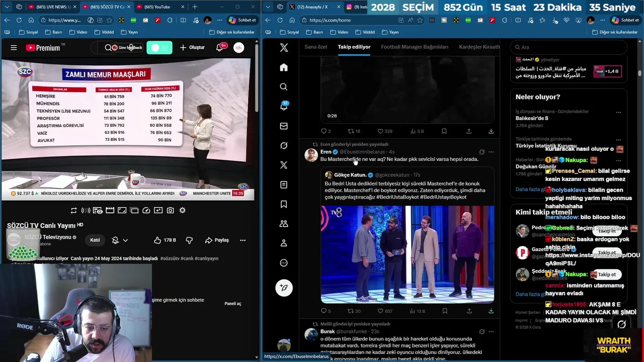The height and width of the screenshot is (362, 644).
Task: Click the x.com/home address bar
Action: tap(347, 20)
